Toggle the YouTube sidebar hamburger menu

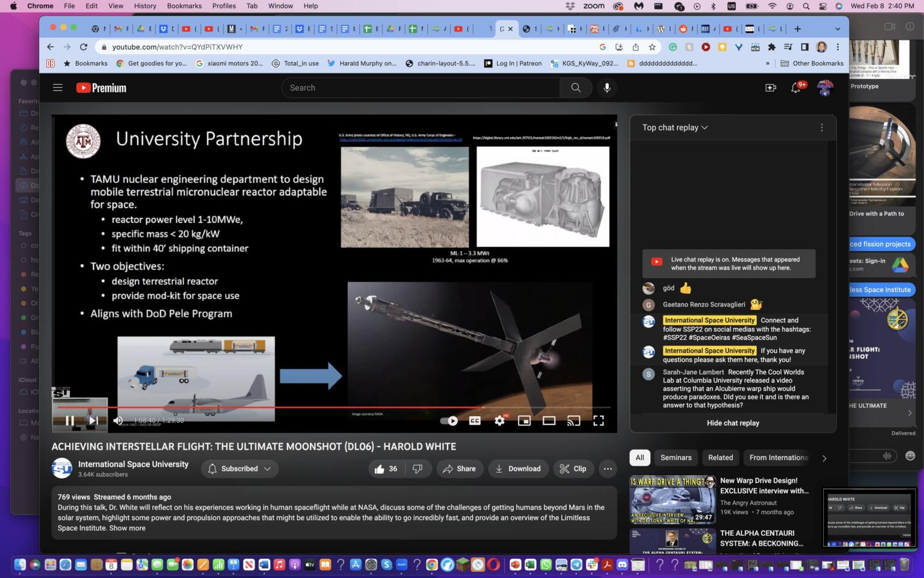click(x=58, y=87)
